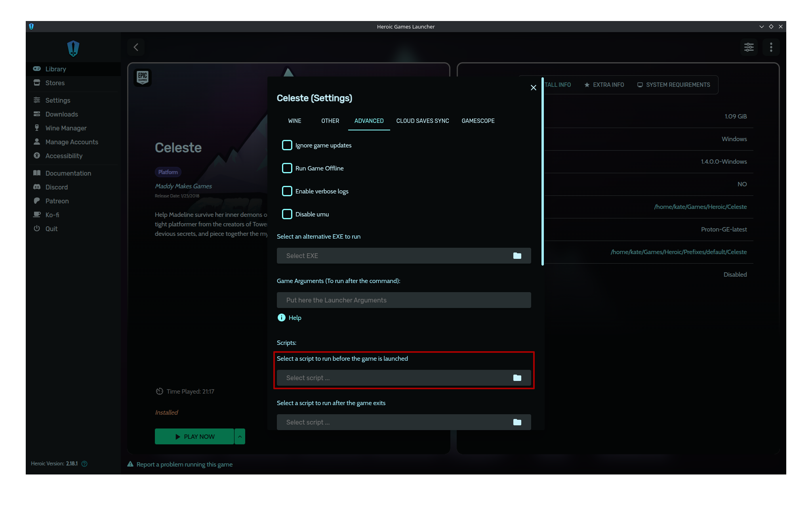Image resolution: width=812 pixels, height=505 pixels.
Task: Click the 1.4.0.0-Windows version value
Action: coord(724,161)
